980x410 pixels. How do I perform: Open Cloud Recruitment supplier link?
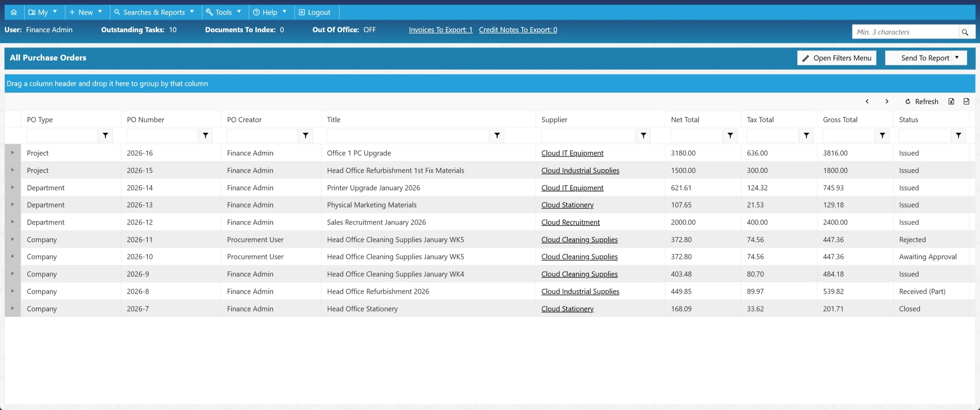tap(570, 222)
